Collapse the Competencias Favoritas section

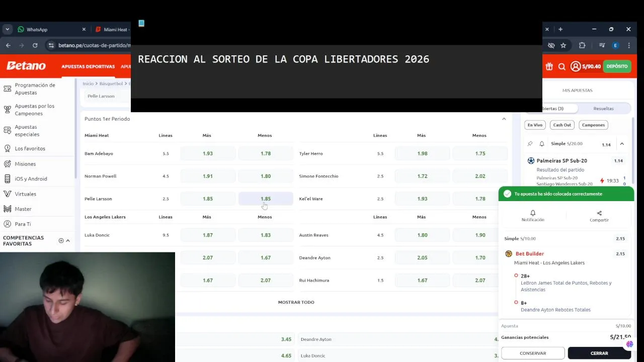click(68, 240)
